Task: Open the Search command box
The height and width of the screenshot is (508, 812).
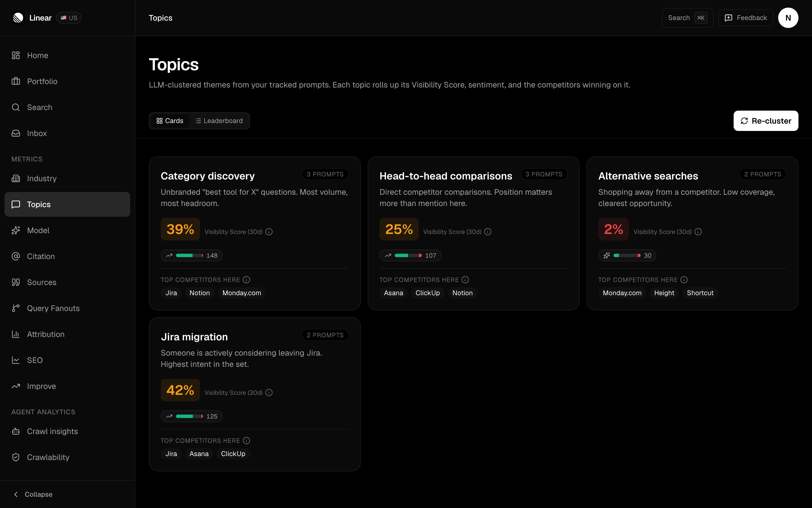Action: [687, 18]
